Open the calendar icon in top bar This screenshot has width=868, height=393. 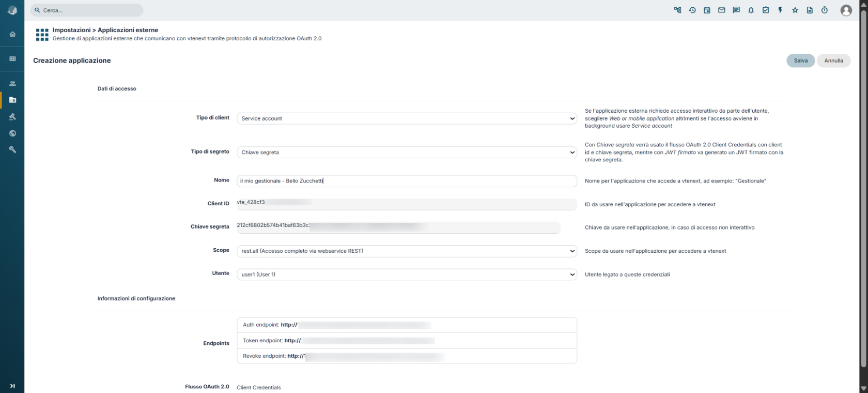[x=707, y=10]
